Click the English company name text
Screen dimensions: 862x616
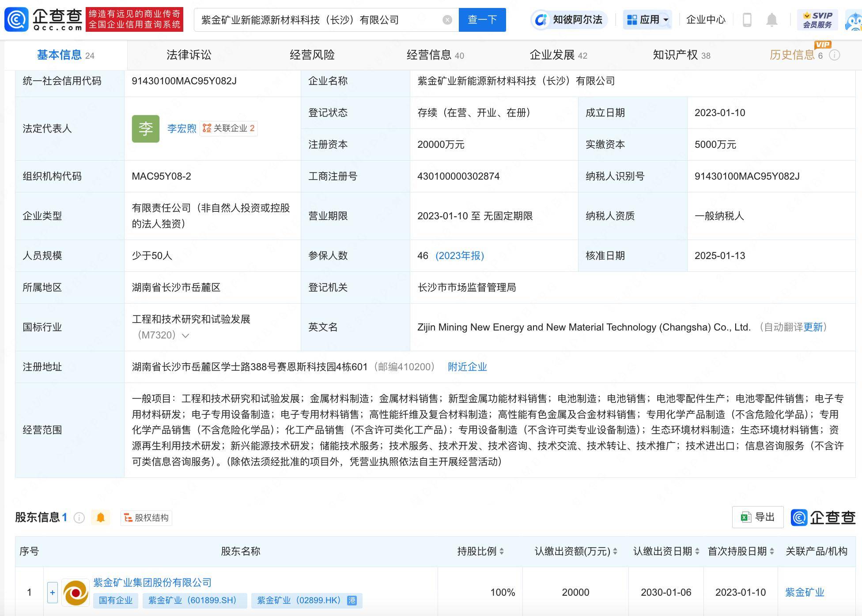584,327
